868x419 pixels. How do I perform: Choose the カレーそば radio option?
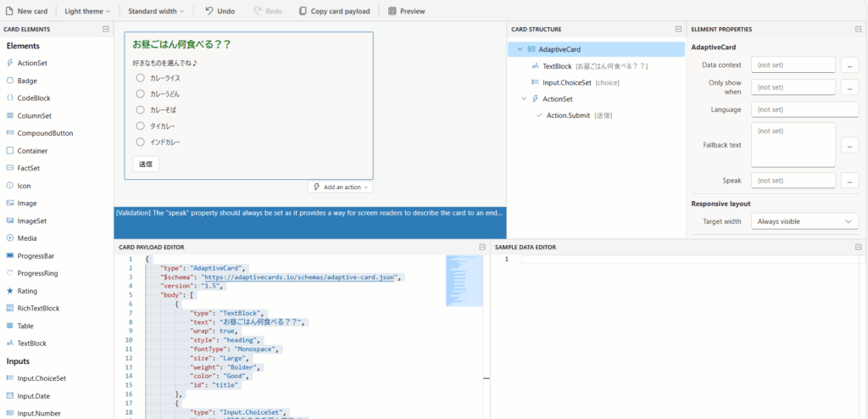(x=140, y=109)
